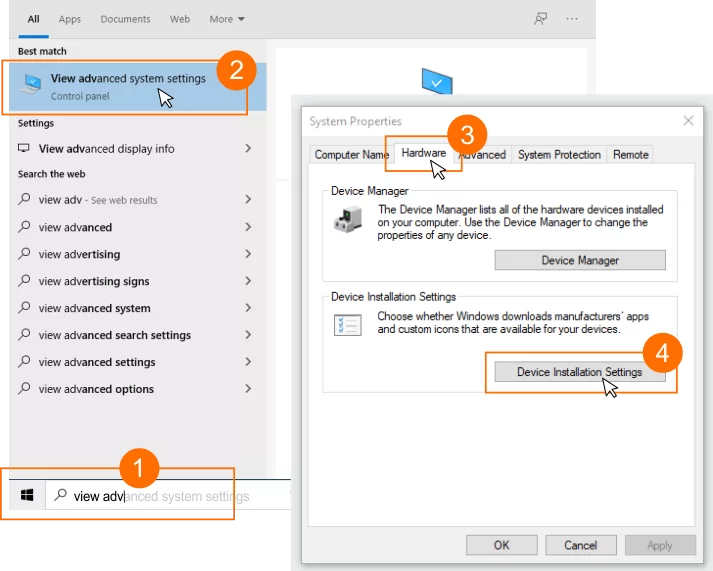Screen dimensions: 713x571
Task: Click the Device Manager button
Action: [580, 260]
